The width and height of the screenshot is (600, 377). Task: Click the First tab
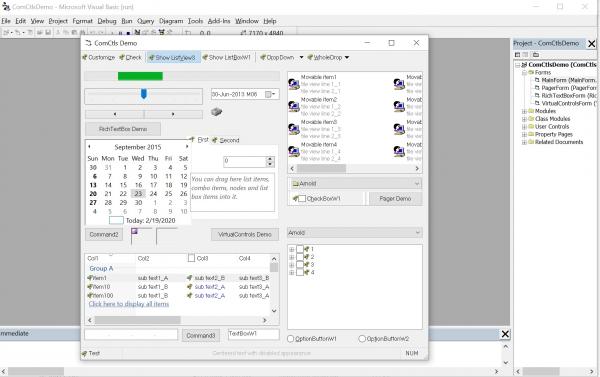(x=199, y=140)
